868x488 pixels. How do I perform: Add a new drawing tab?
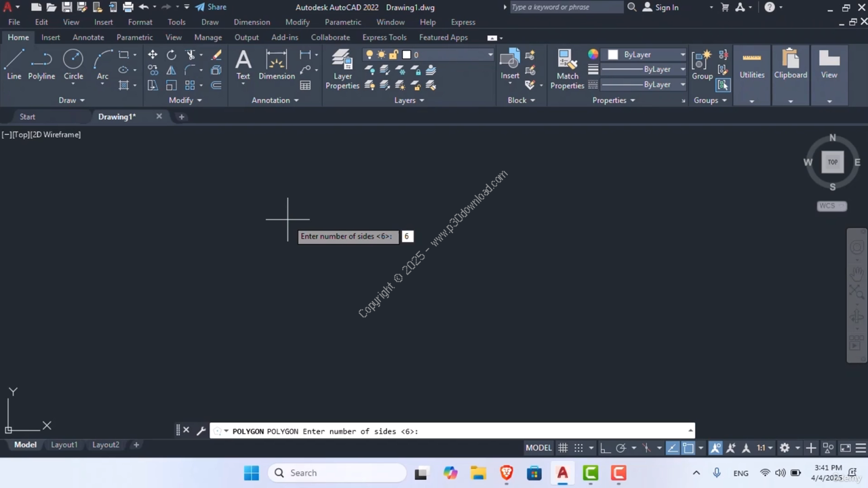181,117
